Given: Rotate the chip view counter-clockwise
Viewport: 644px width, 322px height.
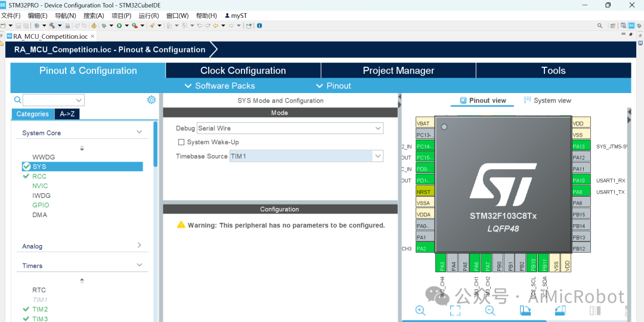Looking at the screenshot, I should pyautogui.click(x=560, y=310).
